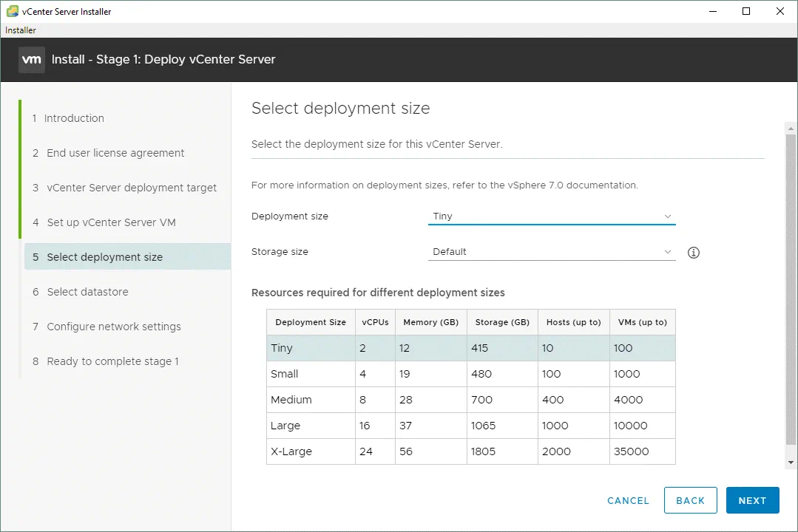Screen dimensions: 798x532
Task: Open the Installer menu
Action: 21,30
